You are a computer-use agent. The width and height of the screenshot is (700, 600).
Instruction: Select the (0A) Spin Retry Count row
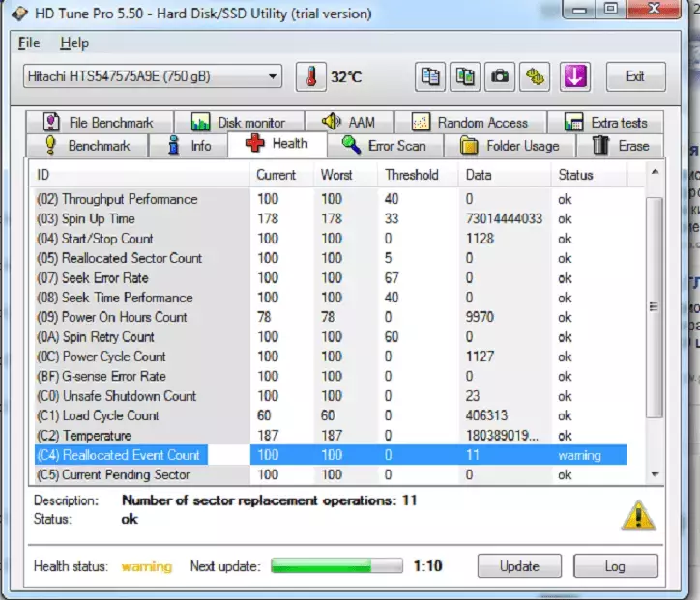coord(331,337)
